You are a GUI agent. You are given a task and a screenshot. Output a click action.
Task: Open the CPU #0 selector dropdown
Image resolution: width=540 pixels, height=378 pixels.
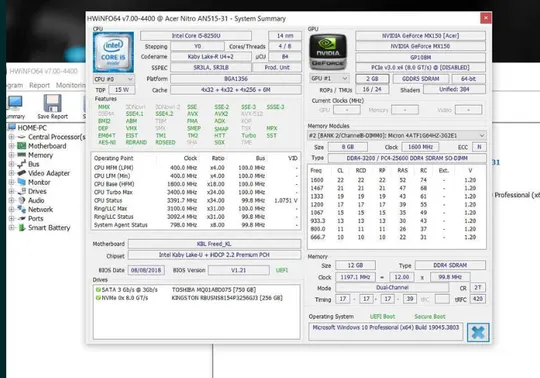tap(114, 79)
